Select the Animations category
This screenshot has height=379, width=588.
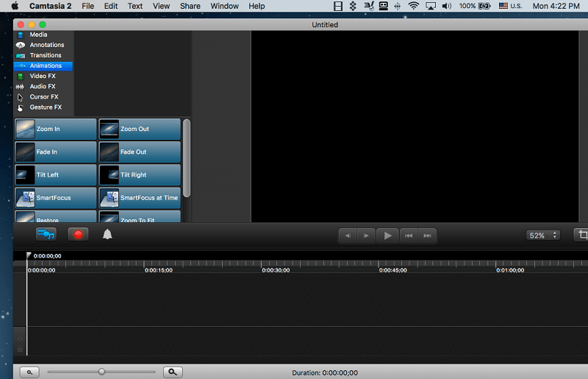pyautogui.click(x=43, y=65)
